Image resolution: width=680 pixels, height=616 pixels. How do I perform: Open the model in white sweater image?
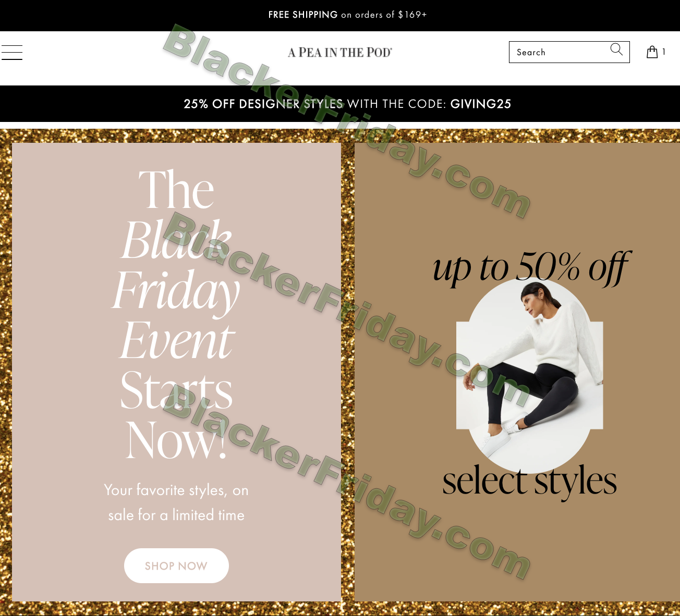[x=530, y=375]
